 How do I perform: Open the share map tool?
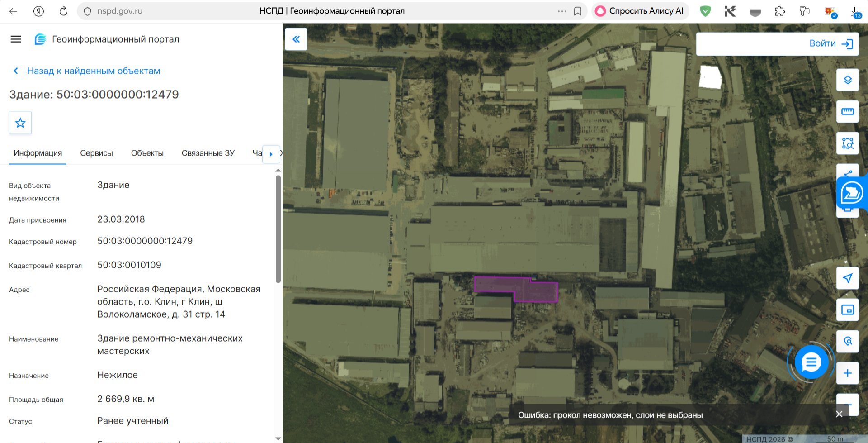(848, 172)
